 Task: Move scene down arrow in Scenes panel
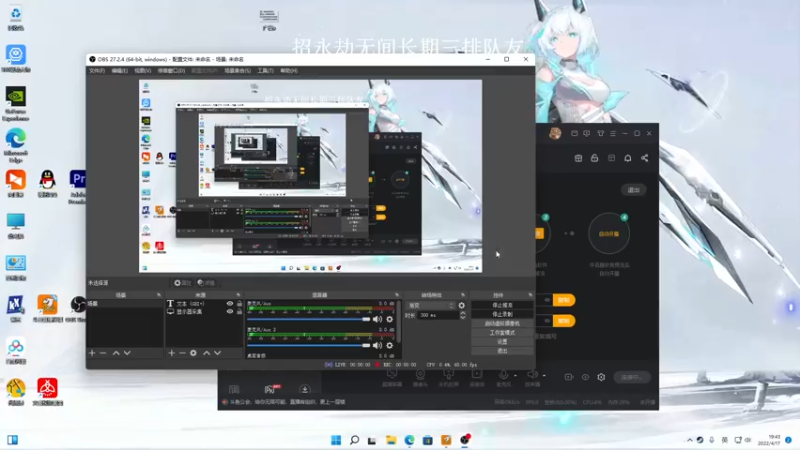[127, 353]
